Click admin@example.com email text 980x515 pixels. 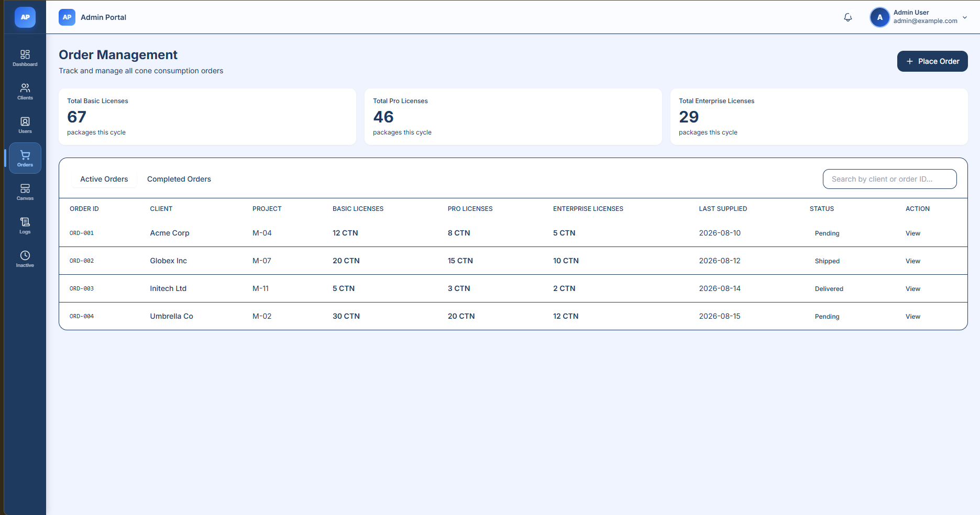[926, 21]
